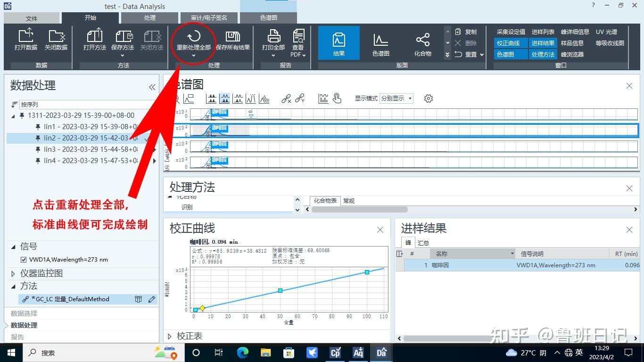Click the 处理方法 horizontal scrollbar
Viewport: 644px width, 362px height.
coord(359,209)
